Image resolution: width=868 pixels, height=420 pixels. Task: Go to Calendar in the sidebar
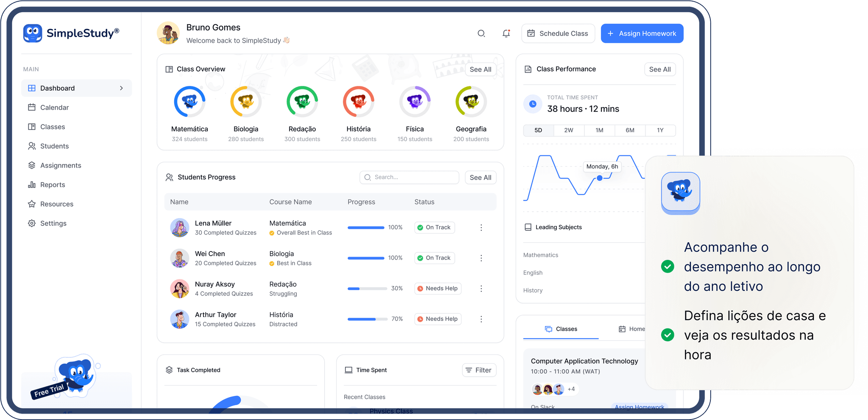pos(54,108)
